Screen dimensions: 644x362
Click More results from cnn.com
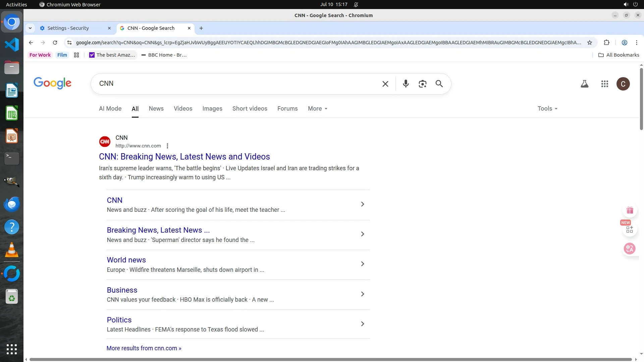click(x=144, y=348)
